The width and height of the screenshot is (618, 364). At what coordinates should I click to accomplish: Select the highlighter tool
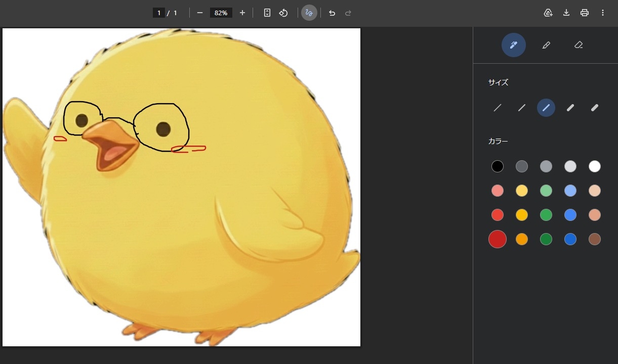click(546, 45)
